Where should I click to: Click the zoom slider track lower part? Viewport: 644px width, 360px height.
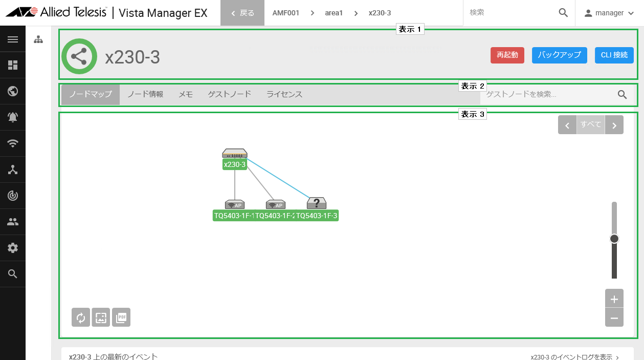[x=614, y=261]
